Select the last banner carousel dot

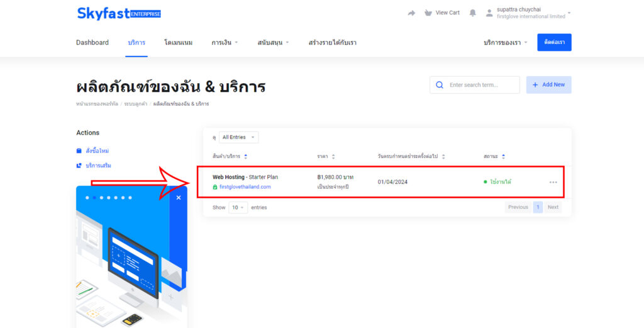130,198
